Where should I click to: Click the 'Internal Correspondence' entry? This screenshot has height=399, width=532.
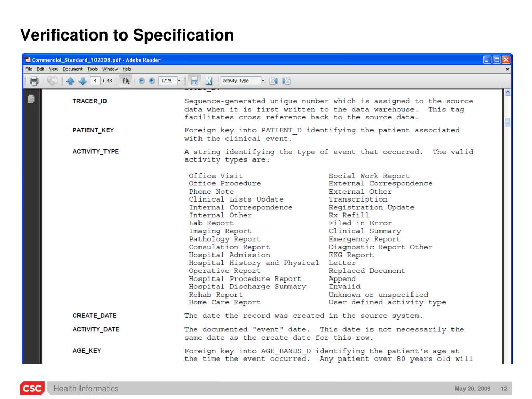241,208
